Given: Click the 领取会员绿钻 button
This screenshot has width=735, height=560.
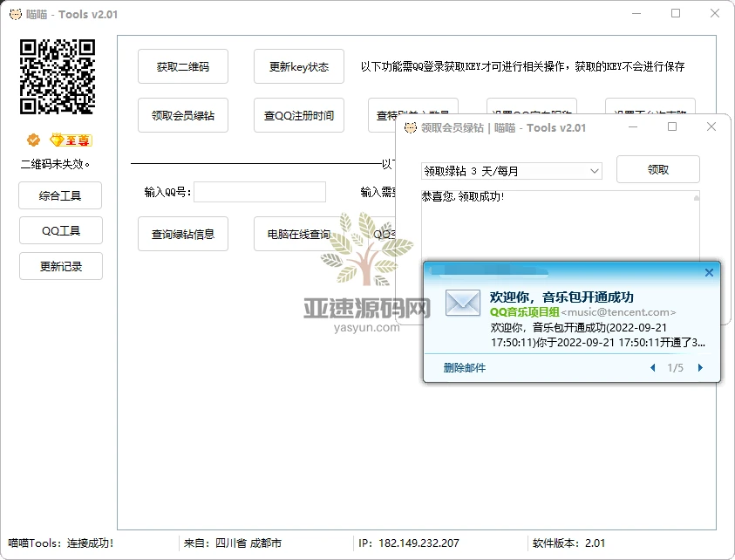Looking at the screenshot, I should (183, 115).
